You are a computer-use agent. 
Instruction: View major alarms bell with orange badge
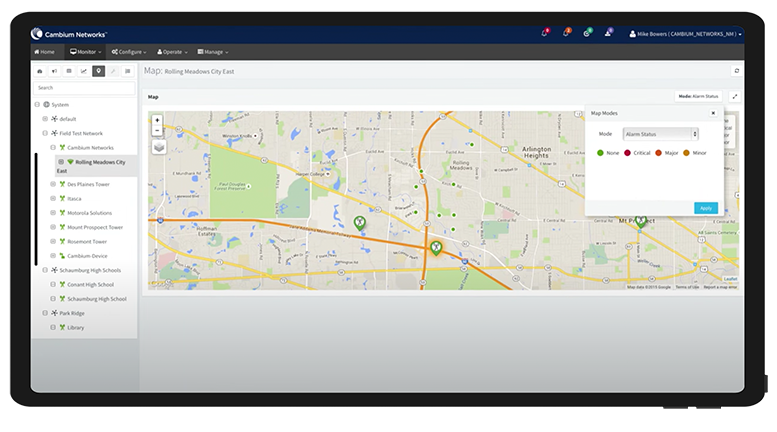coord(566,33)
